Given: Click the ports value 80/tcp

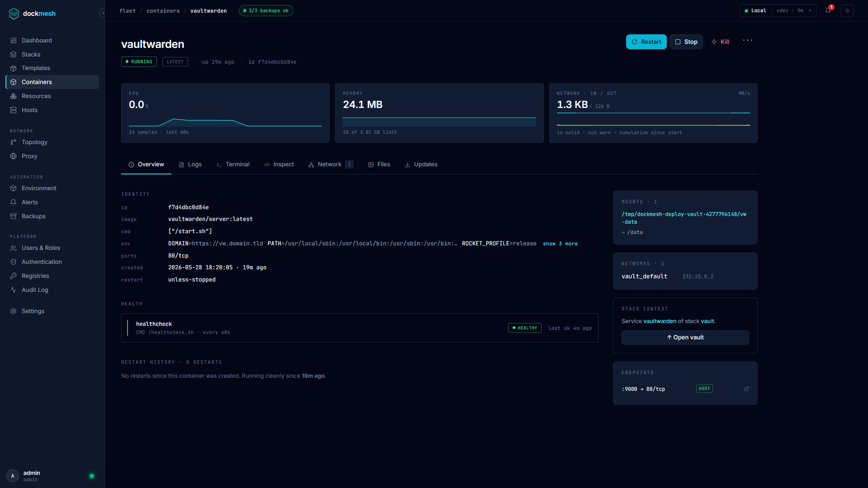Looking at the screenshot, I should (178, 256).
